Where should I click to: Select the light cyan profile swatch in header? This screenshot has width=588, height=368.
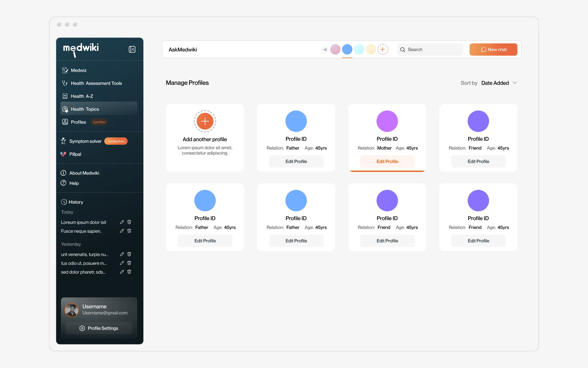tap(359, 49)
